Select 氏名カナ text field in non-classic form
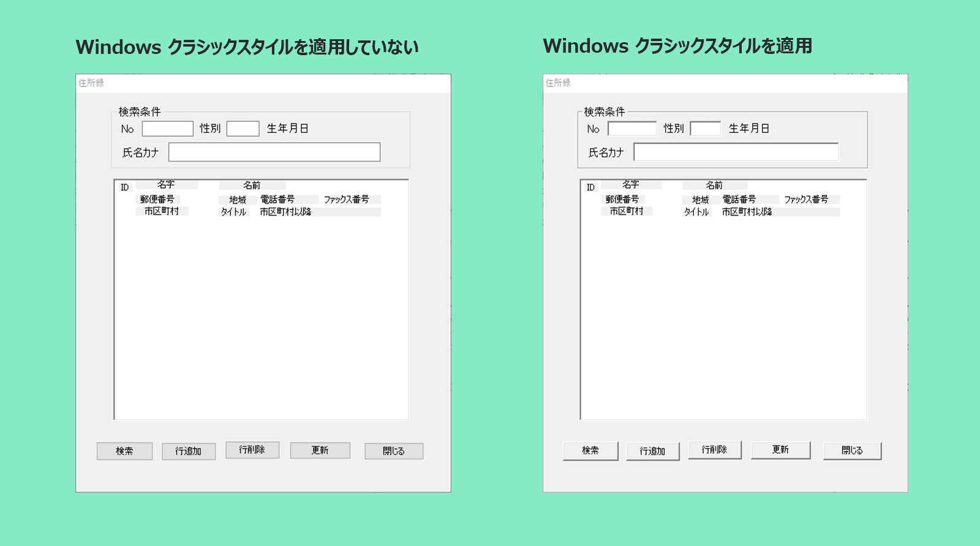The height and width of the screenshot is (546, 980). [x=274, y=153]
